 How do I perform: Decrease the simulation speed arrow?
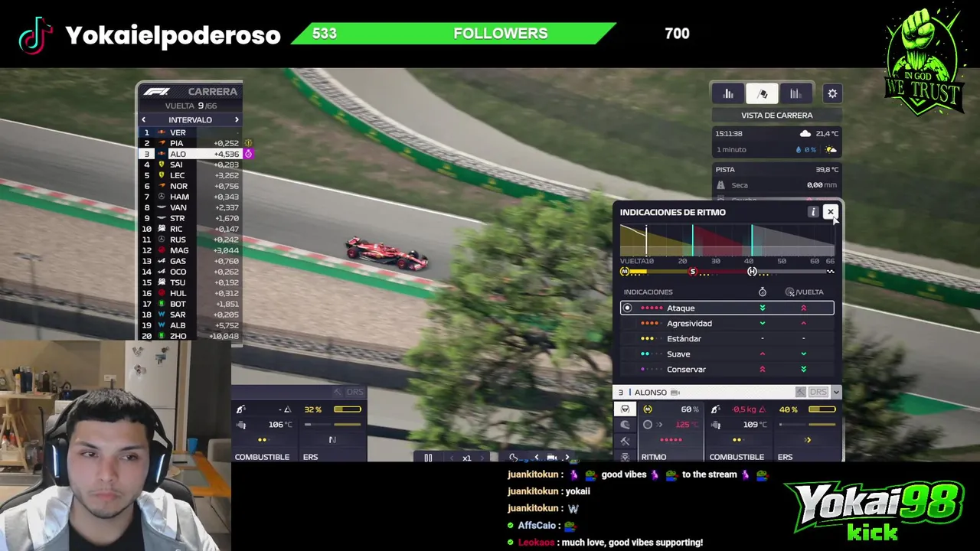pos(450,458)
